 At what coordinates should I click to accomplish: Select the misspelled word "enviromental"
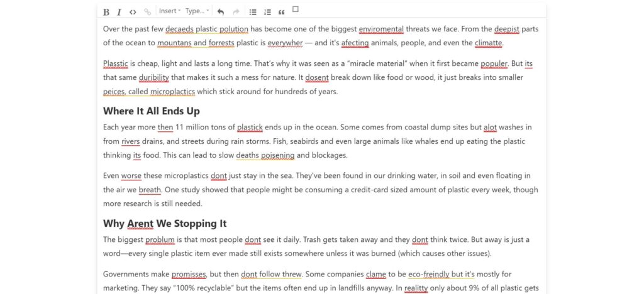tap(382, 29)
